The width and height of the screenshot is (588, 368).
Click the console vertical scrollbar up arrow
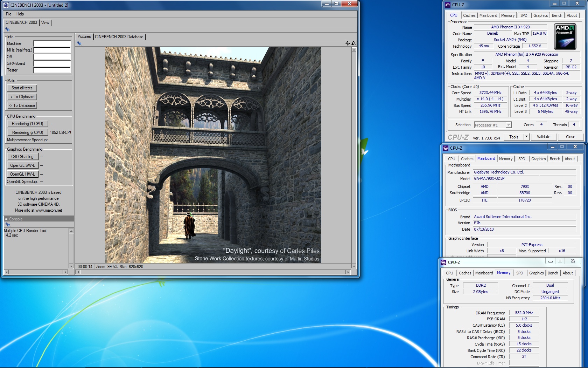point(71,231)
